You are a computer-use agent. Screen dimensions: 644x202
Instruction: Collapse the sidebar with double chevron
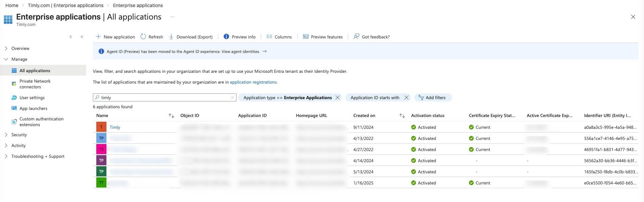point(82,37)
